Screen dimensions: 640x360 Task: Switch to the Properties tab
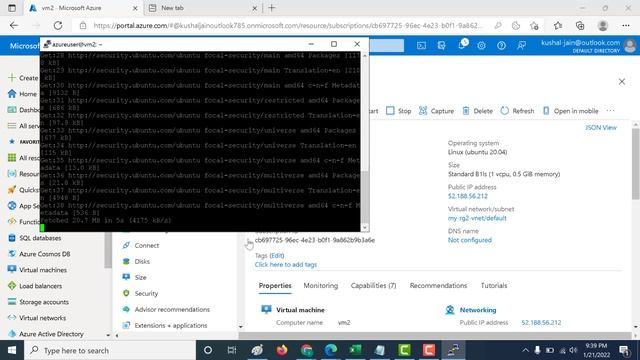coord(275,285)
